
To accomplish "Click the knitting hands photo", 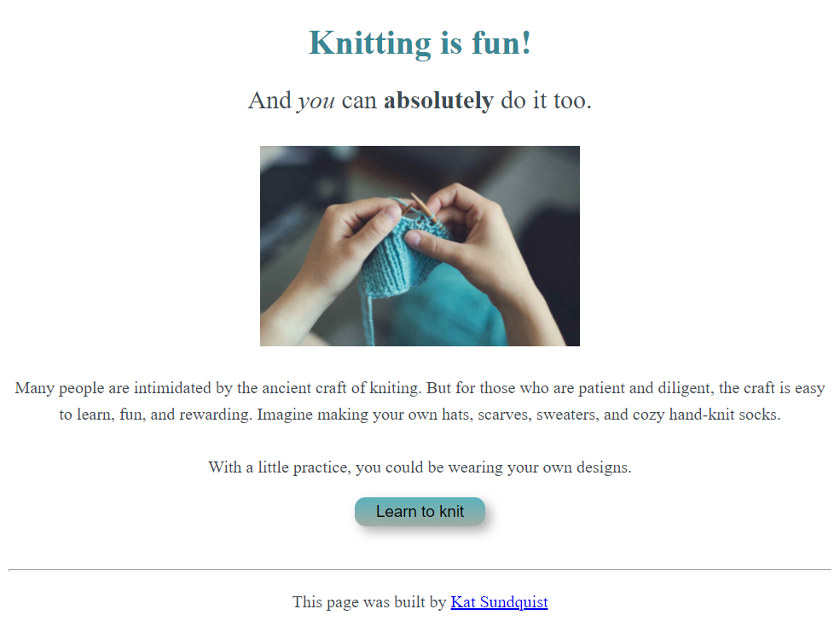I will (420, 246).
